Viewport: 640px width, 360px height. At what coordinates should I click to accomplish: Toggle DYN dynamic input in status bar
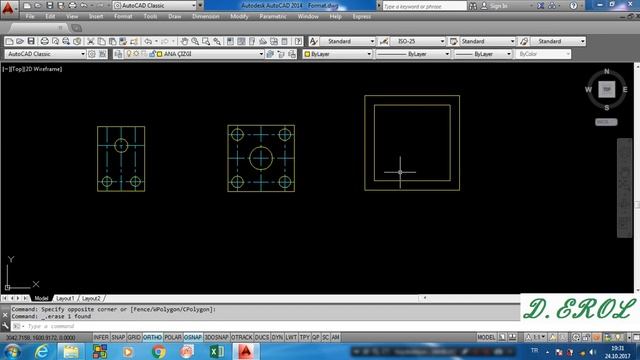coord(277,338)
